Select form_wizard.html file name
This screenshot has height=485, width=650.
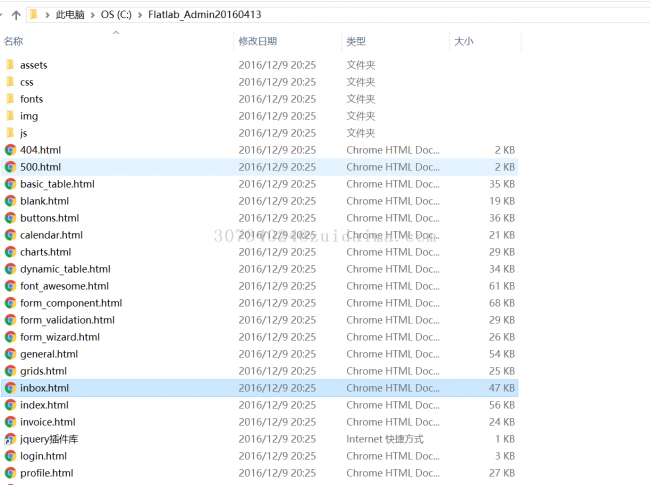click(x=60, y=337)
